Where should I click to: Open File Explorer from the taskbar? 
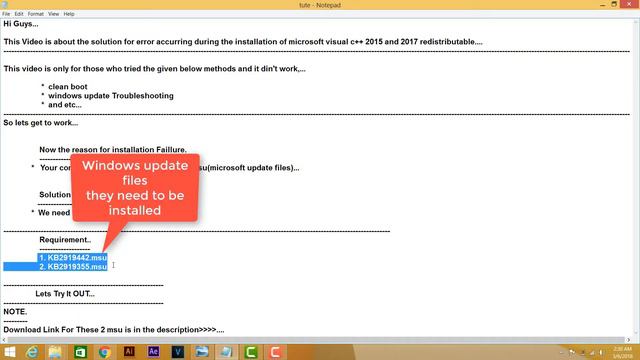pos(55,352)
